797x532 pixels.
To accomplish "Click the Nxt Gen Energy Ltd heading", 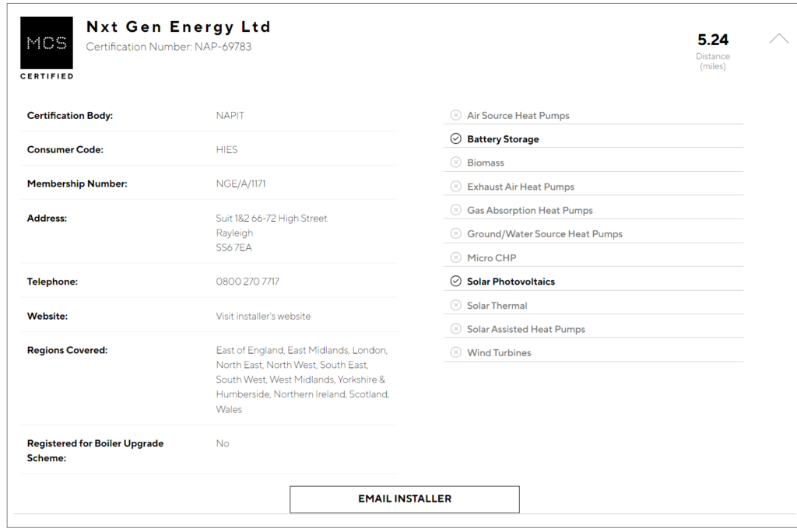I will (x=178, y=26).
